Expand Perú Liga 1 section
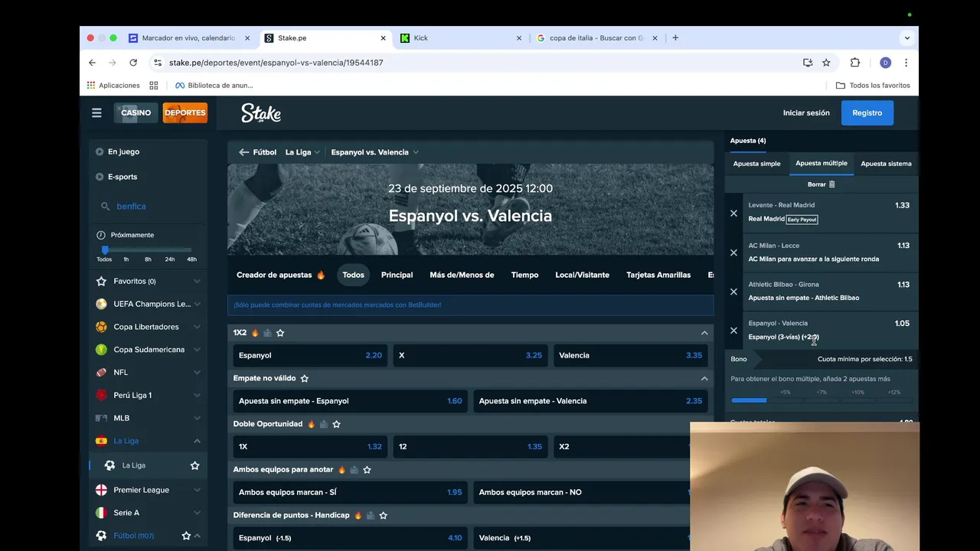The image size is (980, 551). [x=197, y=396]
